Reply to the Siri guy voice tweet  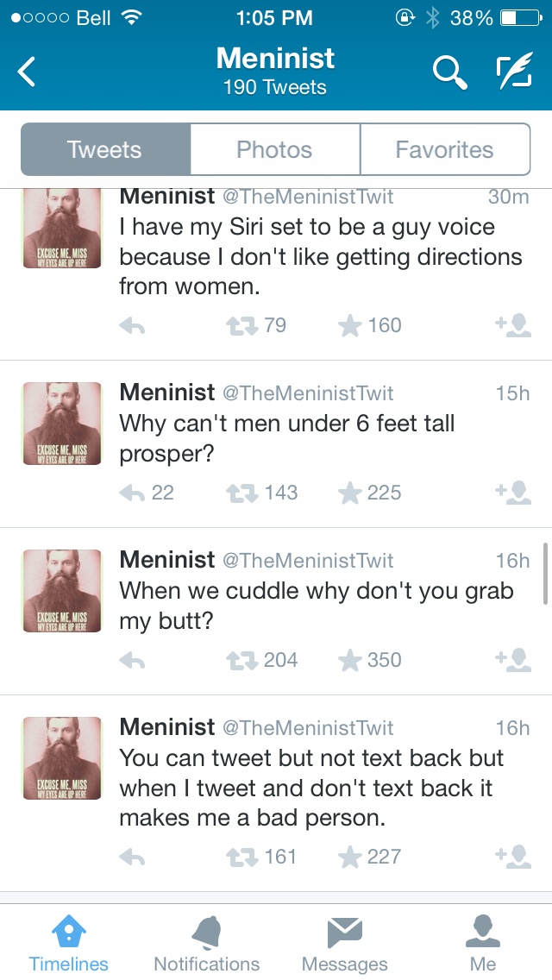(x=132, y=326)
